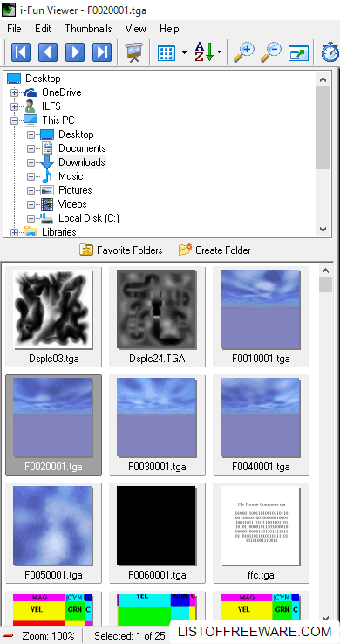Open the thumbnail view dropdown arrow

184,52
